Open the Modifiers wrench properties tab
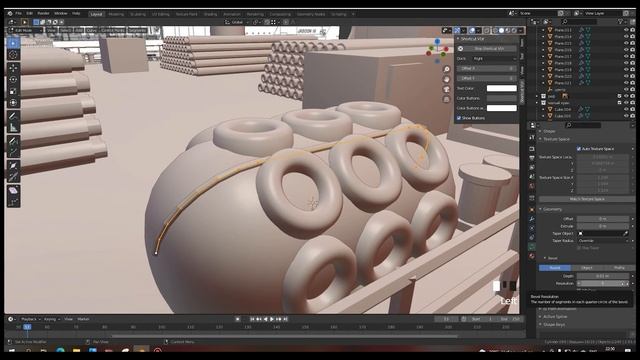Screen dimensions: 640x360 pos(532,219)
